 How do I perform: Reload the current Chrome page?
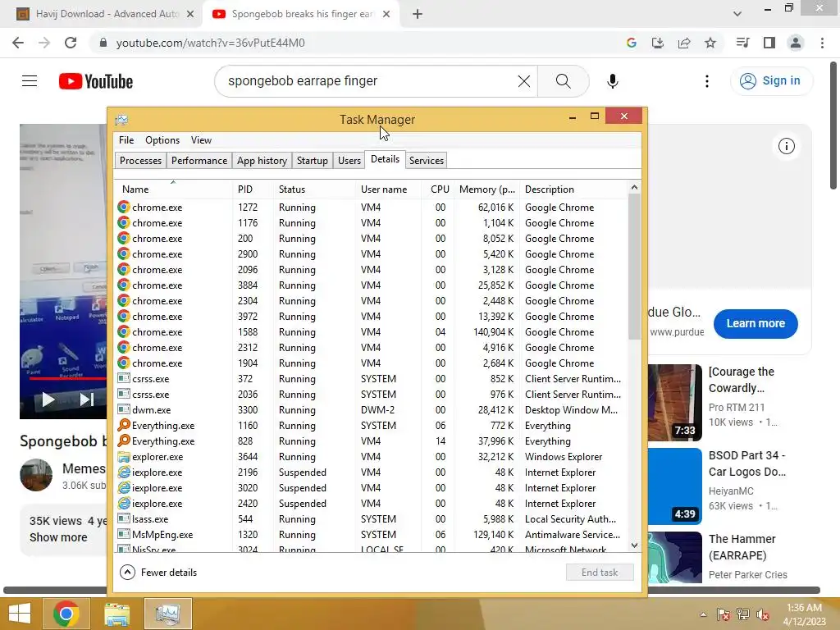pos(71,43)
